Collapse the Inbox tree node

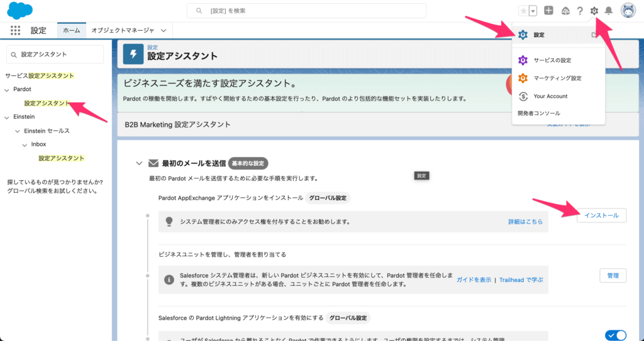tap(25, 144)
